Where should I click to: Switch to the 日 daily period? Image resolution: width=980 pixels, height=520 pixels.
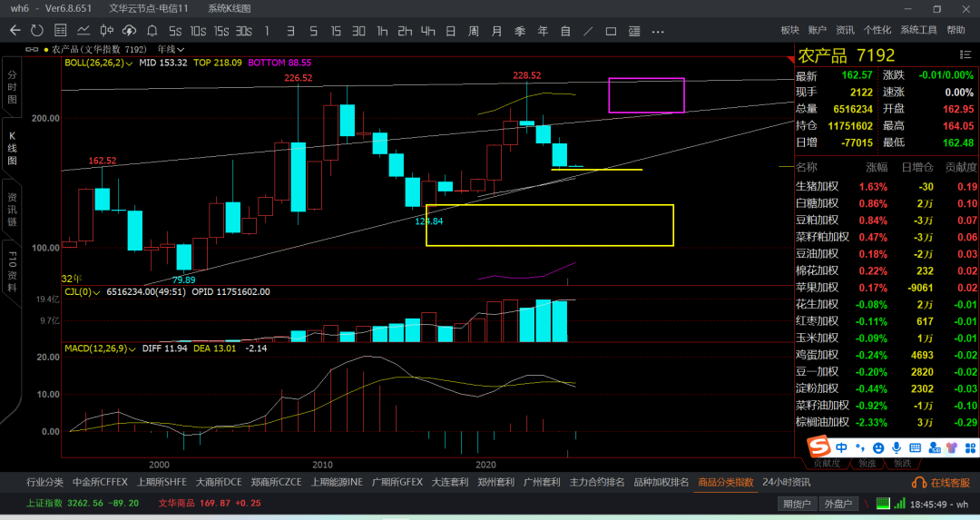click(x=451, y=31)
